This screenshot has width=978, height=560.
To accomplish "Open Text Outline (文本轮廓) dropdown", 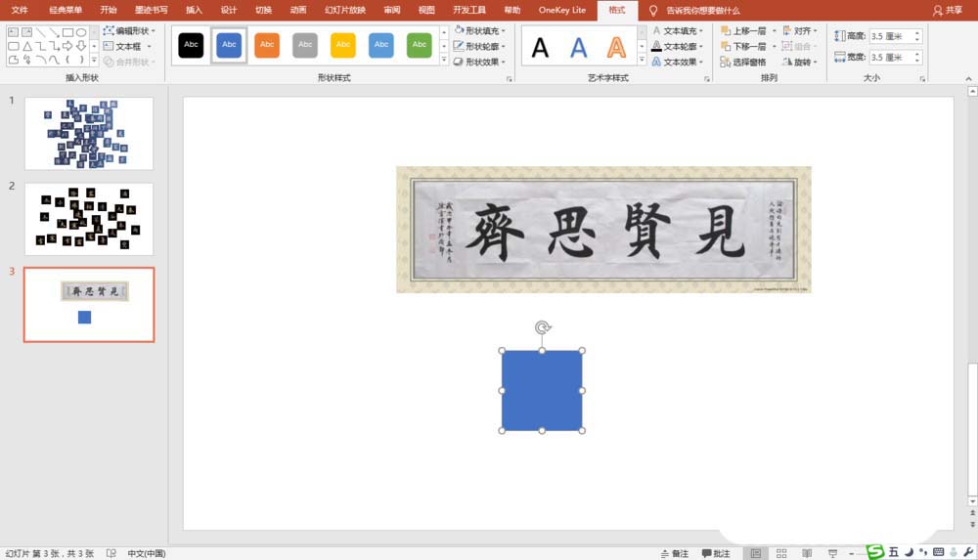I will pyautogui.click(x=678, y=46).
